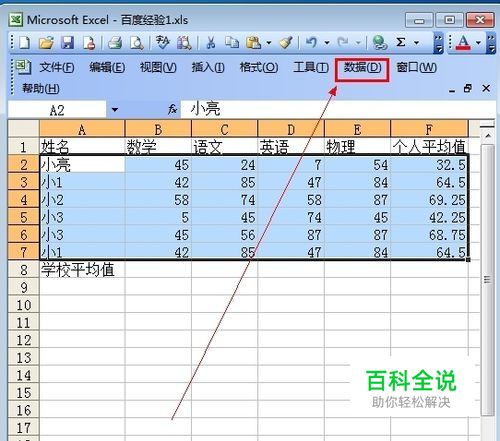Click the vertical scrollbar thumb

[x=488, y=279]
